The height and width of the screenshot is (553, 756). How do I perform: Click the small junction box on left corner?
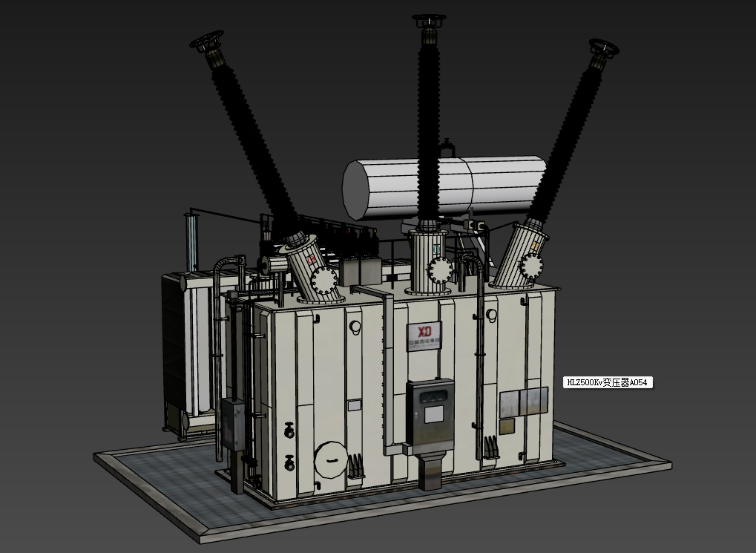click(x=233, y=424)
